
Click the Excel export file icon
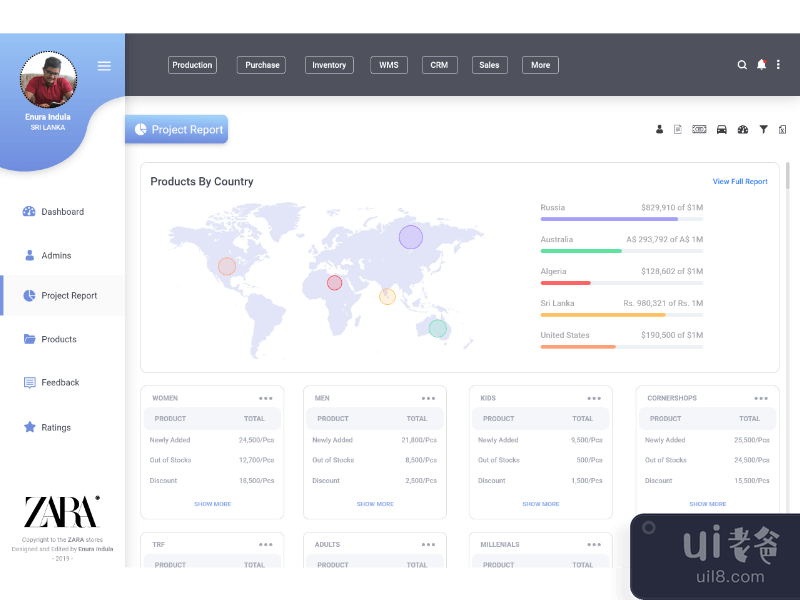[782, 129]
